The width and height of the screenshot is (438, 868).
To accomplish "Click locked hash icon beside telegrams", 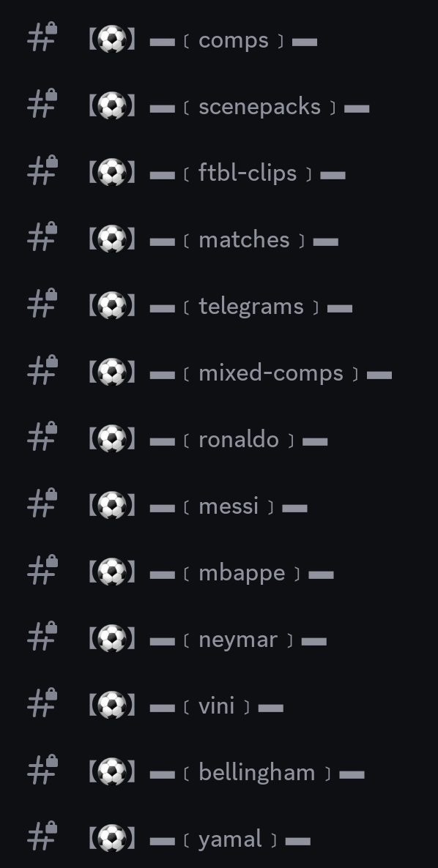I will coord(42,303).
